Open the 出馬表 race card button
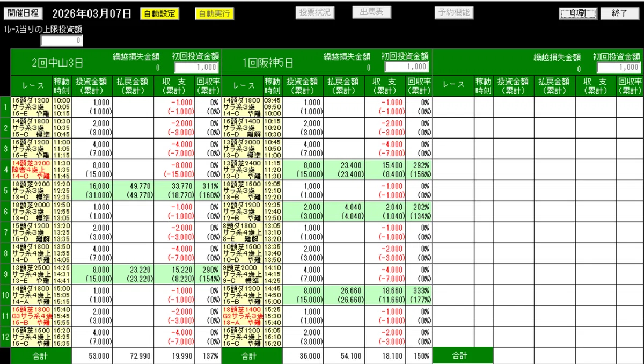 (371, 12)
